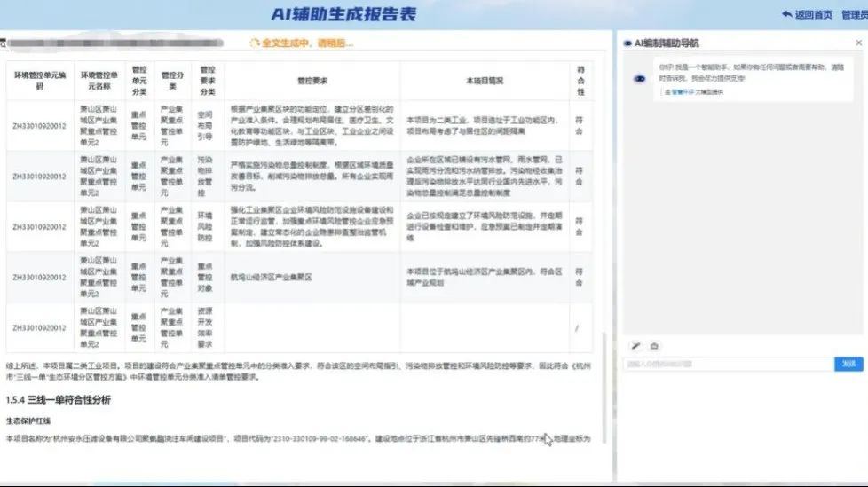Click the toolbox icon next to the pencil
The height and width of the screenshot is (487, 868).
click(654, 346)
